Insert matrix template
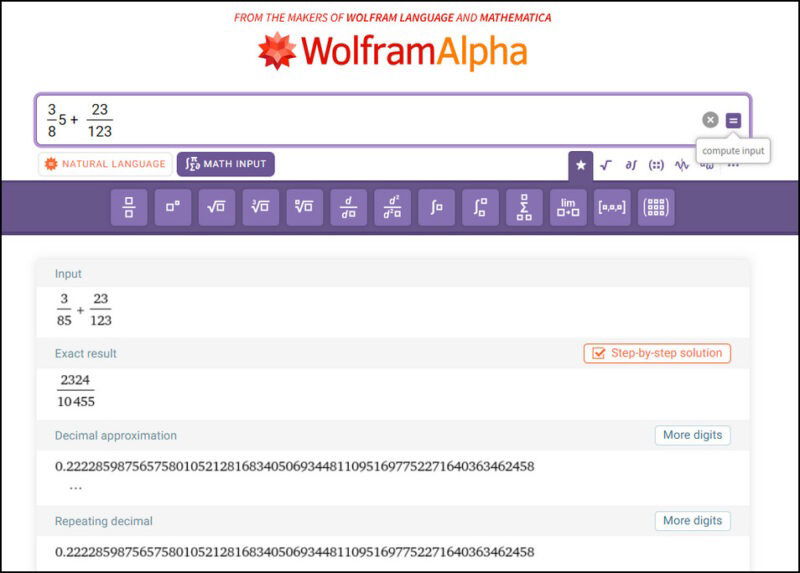 (656, 207)
